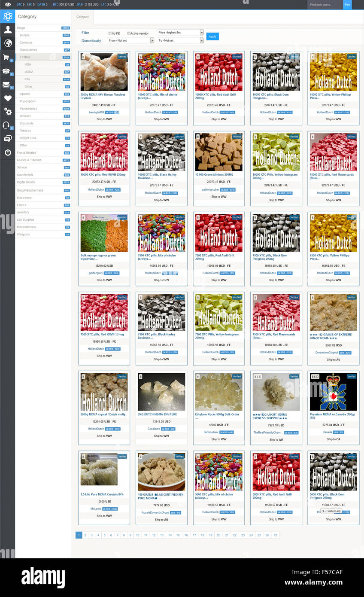Click the eye icon in top bar
The width and height of the screenshot is (364, 597).
tap(7, 4)
